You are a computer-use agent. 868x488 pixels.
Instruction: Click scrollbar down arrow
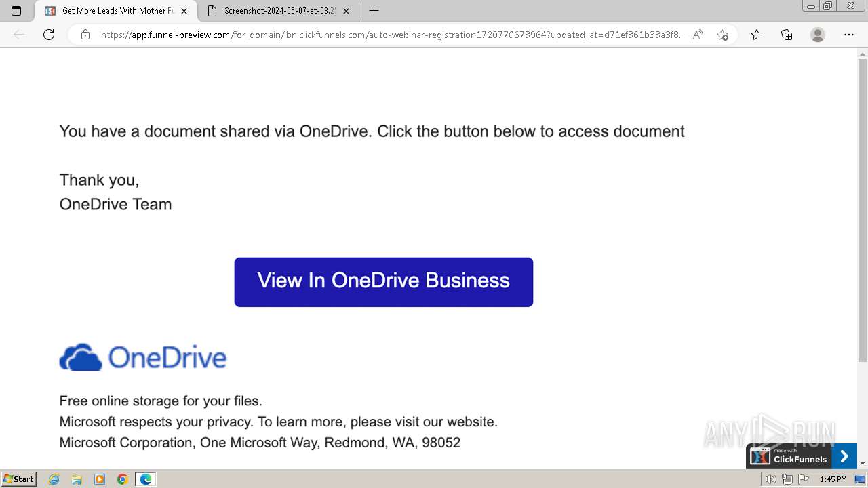click(863, 463)
